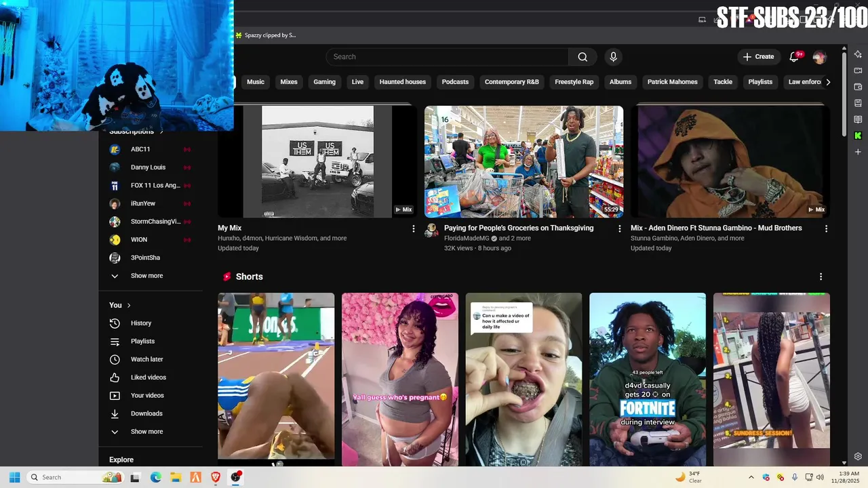Open Mix - Aden Dinero title link
The image size is (868, 488).
716,228
